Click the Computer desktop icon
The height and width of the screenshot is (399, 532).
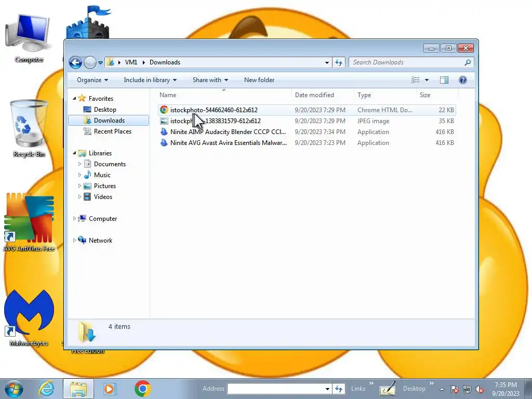29,38
